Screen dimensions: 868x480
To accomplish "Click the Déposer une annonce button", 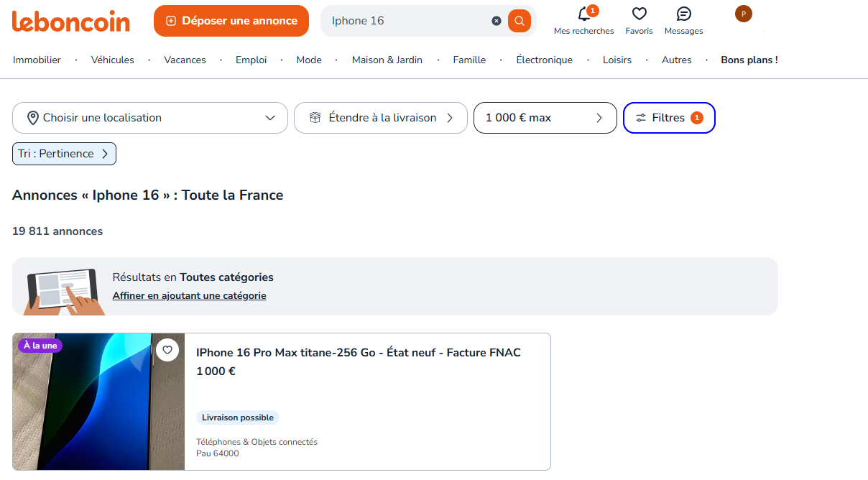I will (231, 21).
